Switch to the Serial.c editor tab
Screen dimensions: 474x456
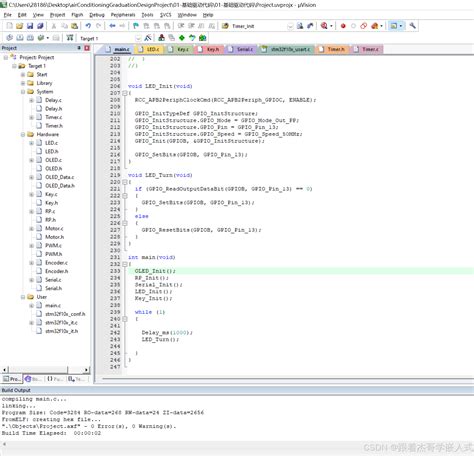(242, 49)
